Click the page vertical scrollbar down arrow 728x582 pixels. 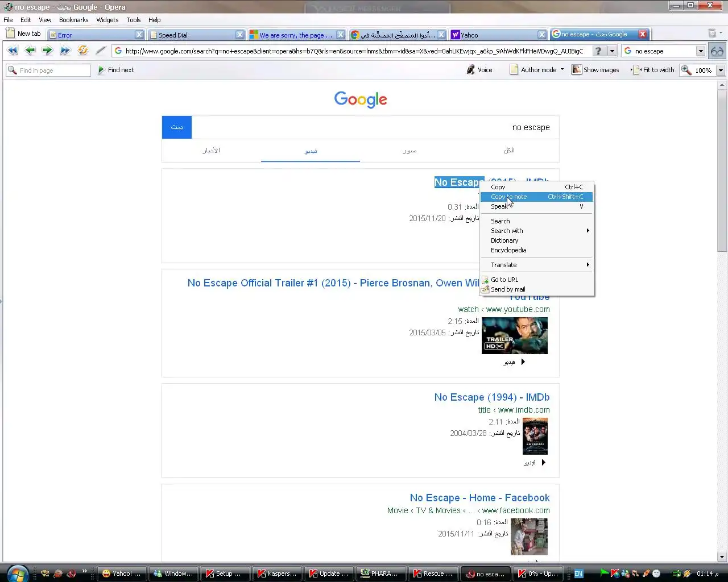722,557
